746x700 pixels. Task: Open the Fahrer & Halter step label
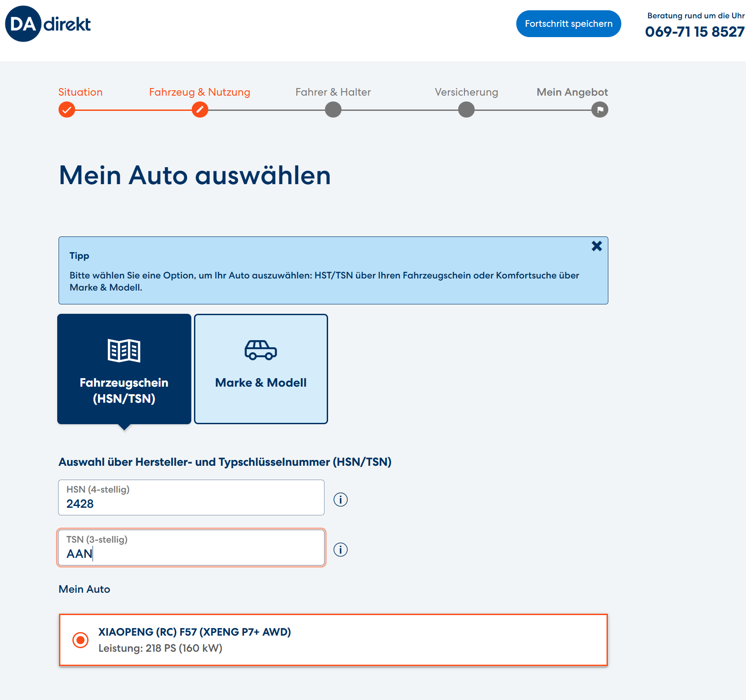tap(333, 92)
